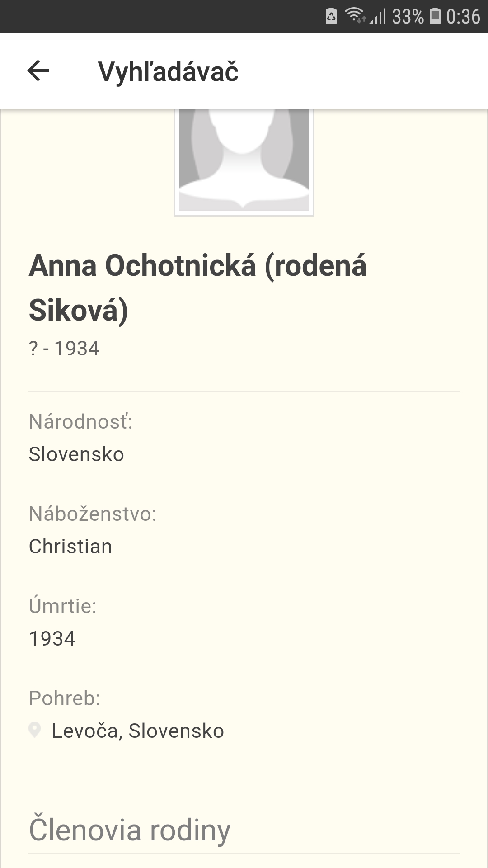Tap the clock showing 0:36
488x868 pixels.
point(463,17)
